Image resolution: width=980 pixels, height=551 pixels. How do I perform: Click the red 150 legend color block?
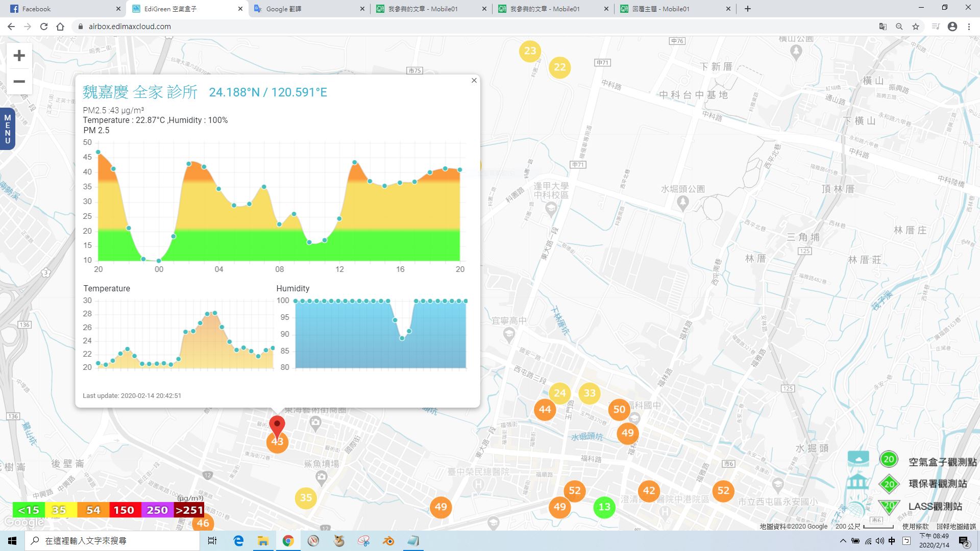point(124,510)
